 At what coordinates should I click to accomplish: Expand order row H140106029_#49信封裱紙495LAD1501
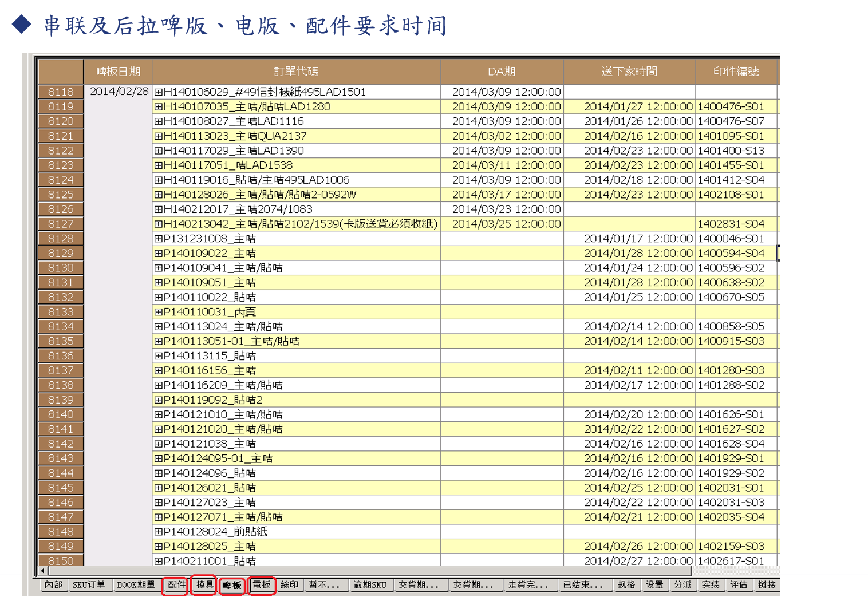[x=159, y=92]
